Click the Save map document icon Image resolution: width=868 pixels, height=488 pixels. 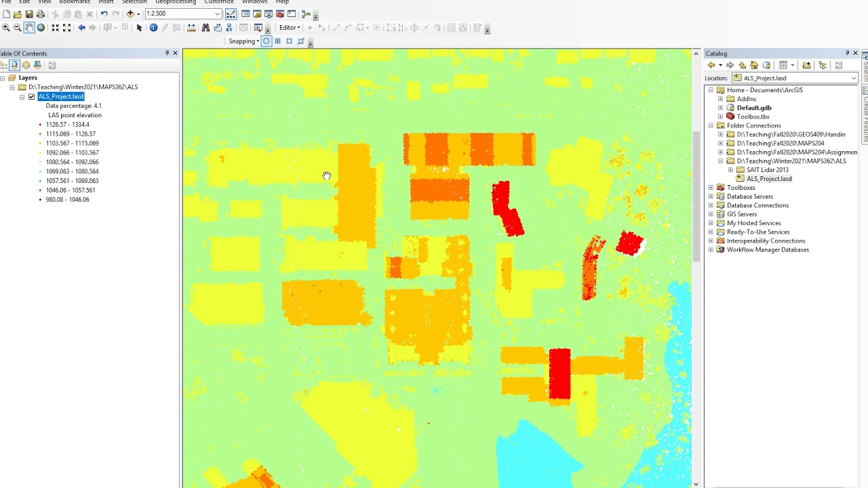[x=28, y=14]
